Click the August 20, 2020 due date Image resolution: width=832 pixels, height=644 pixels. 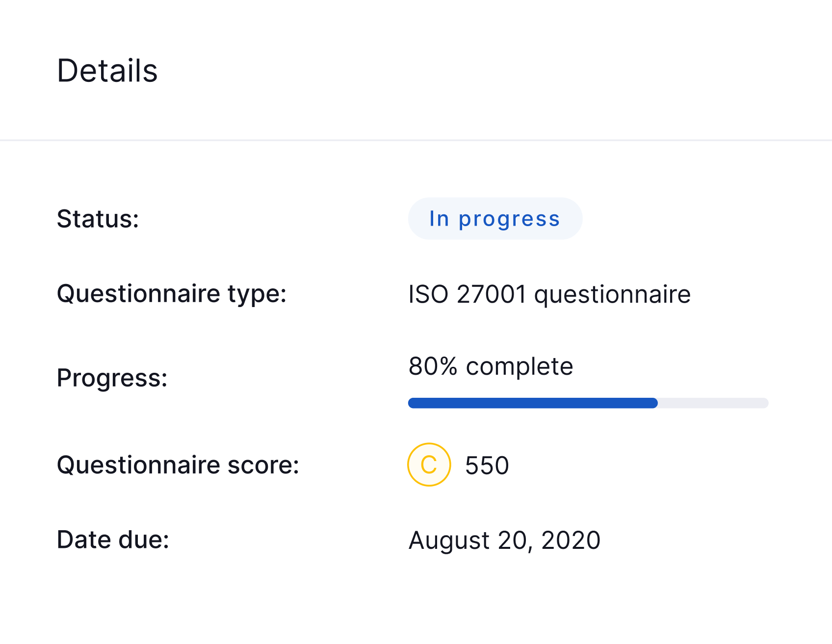504,541
